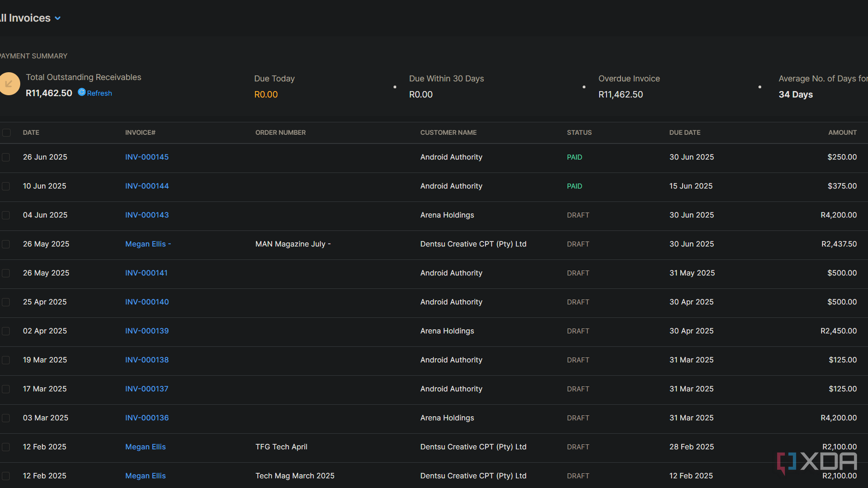Toggle the select-all invoices checkbox
Image resolution: width=868 pixels, height=488 pixels.
point(6,132)
